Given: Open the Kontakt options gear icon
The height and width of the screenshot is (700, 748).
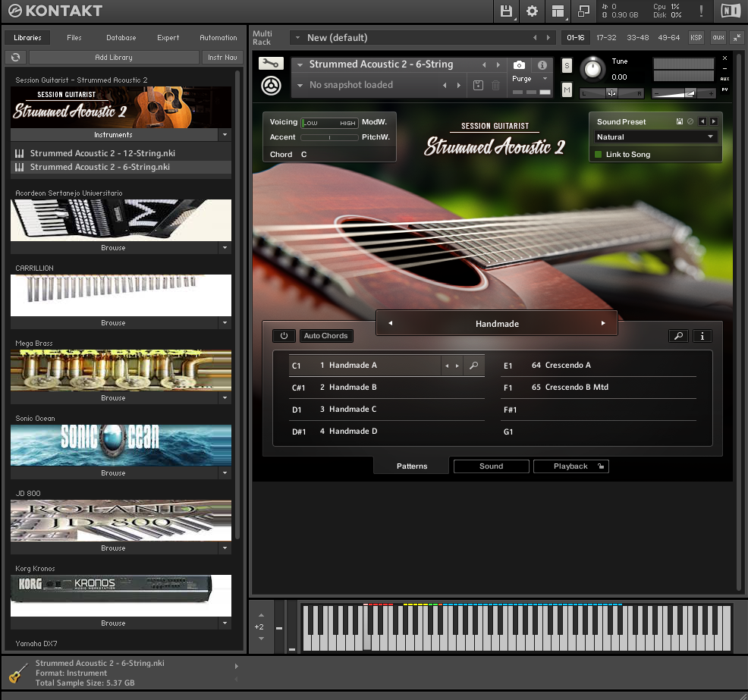Looking at the screenshot, I should click(x=532, y=11).
